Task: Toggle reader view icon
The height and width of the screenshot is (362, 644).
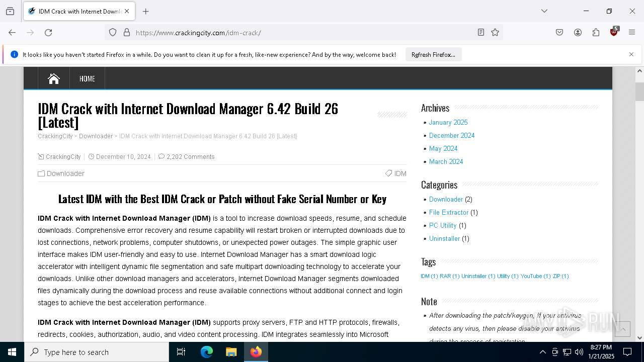Action: click(481, 33)
